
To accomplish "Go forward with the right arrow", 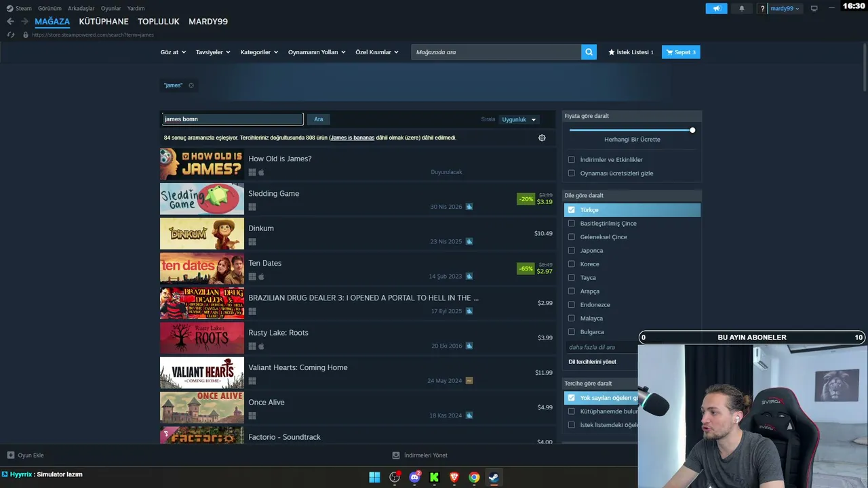I will 24,22.
